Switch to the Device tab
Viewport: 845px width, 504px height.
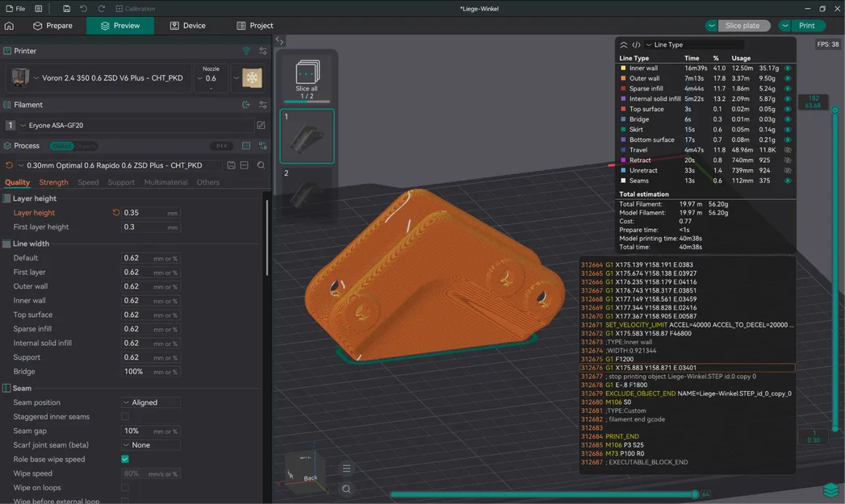coord(187,25)
